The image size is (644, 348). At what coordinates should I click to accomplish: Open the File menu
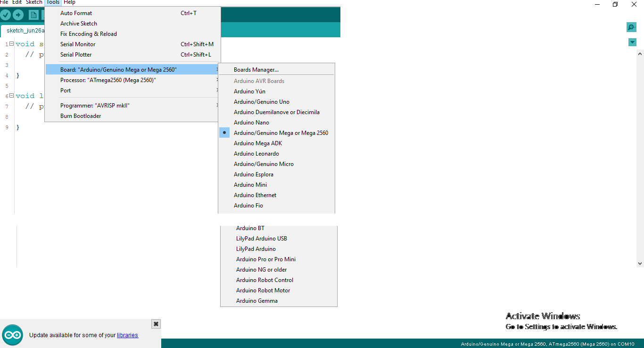pos(4,2)
